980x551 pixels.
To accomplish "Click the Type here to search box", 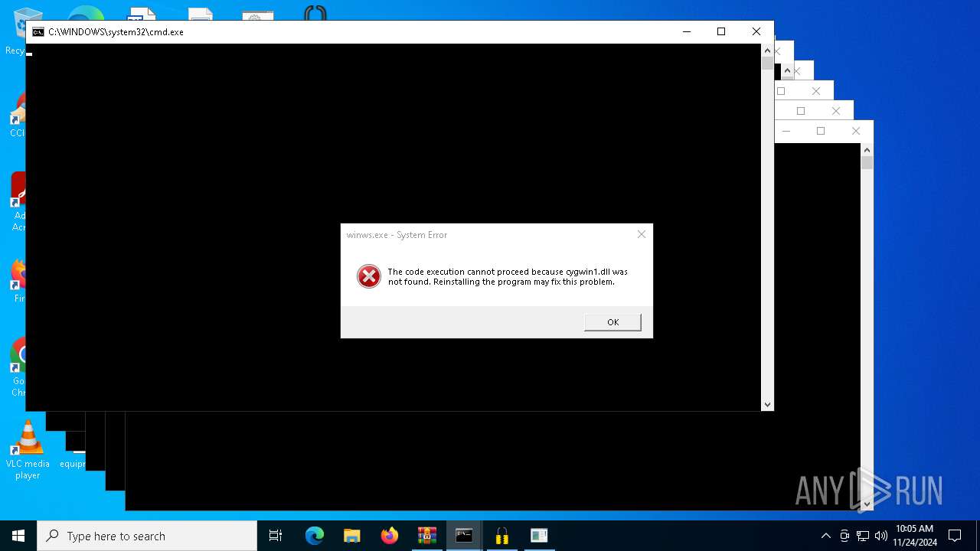I will 147,536.
